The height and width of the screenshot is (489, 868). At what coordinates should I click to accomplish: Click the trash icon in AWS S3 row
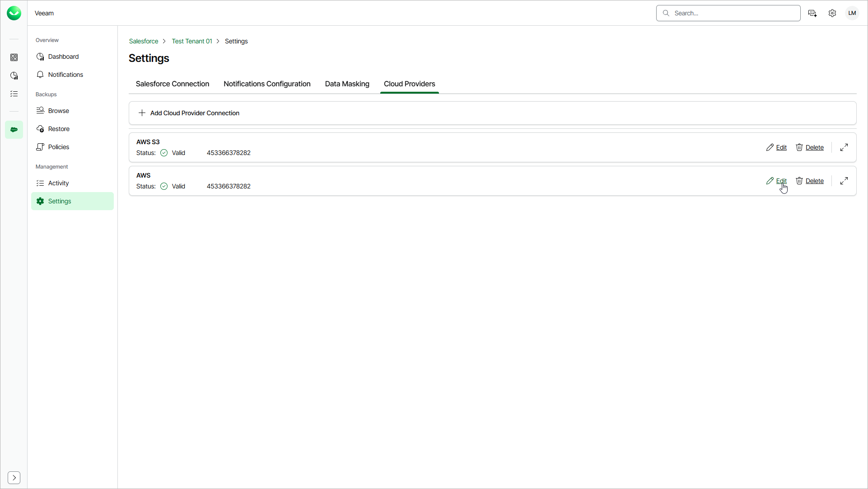799,147
